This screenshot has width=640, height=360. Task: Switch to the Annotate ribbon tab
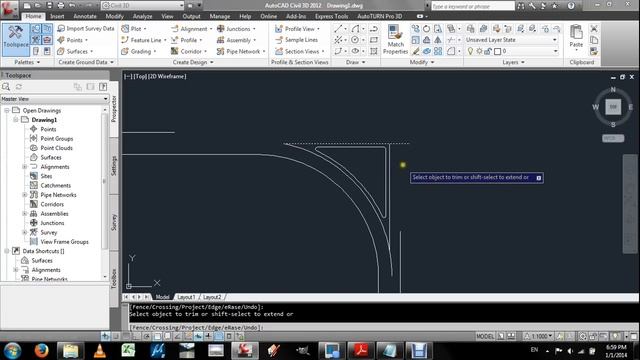[85, 16]
